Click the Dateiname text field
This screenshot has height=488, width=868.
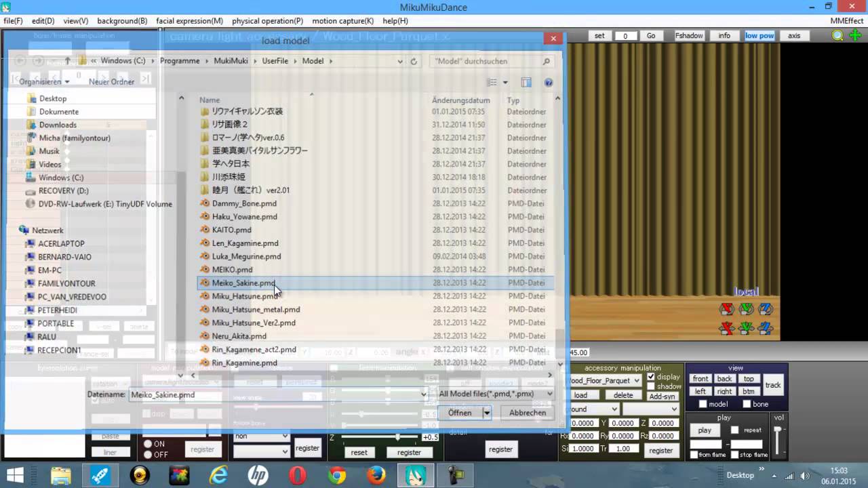point(274,394)
